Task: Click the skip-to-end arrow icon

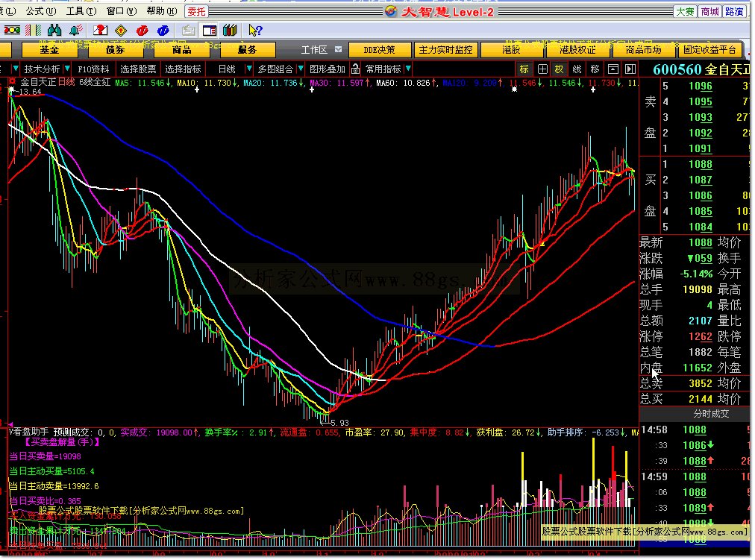Action: click(x=630, y=69)
